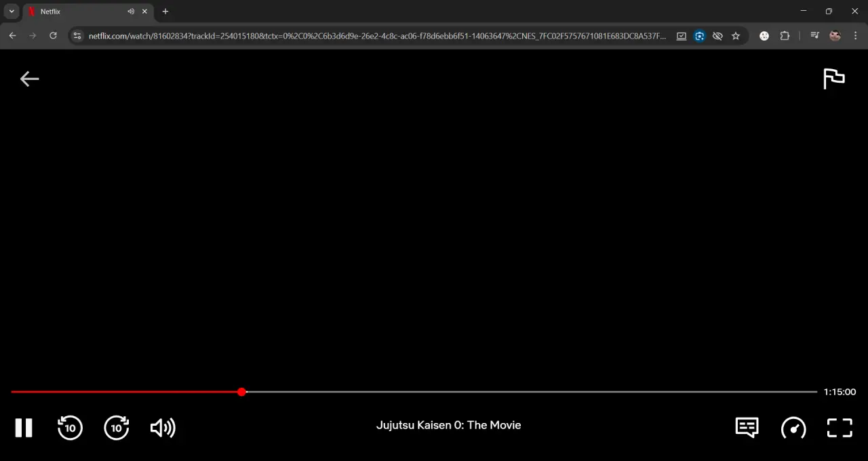Report a playback problem with flag icon
Viewport: 868px width, 461px height.
[834, 79]
